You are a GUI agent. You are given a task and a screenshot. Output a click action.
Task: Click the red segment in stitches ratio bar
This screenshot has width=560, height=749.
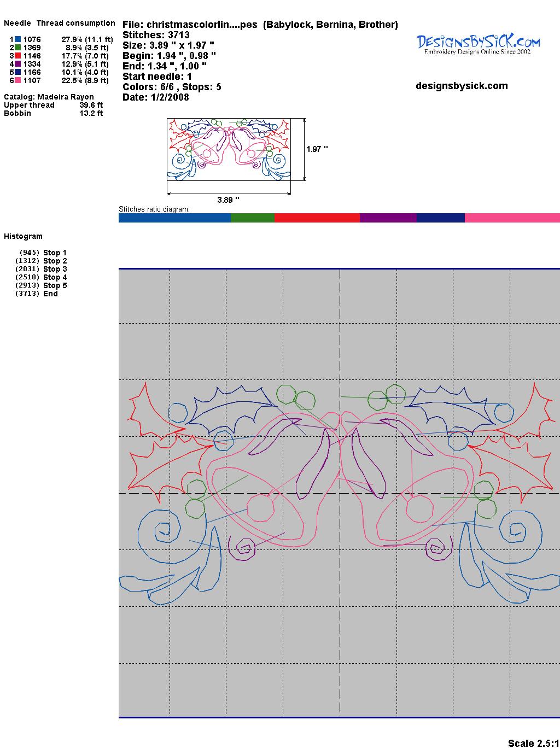(317, 218)
